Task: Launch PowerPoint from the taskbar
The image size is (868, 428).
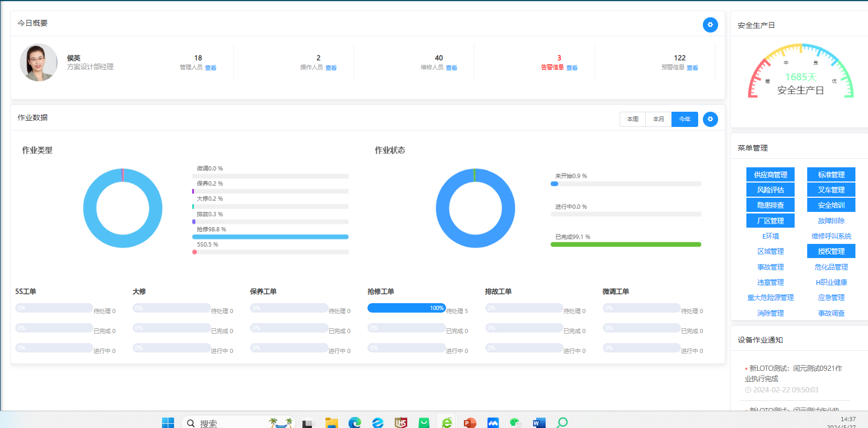Action: (470, 422)
